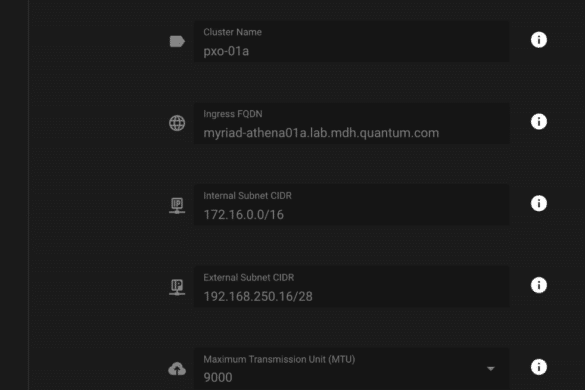The image size is (585, 390).
Task: Click the cloud upload icon beside MTU
Action: (177, 369)
